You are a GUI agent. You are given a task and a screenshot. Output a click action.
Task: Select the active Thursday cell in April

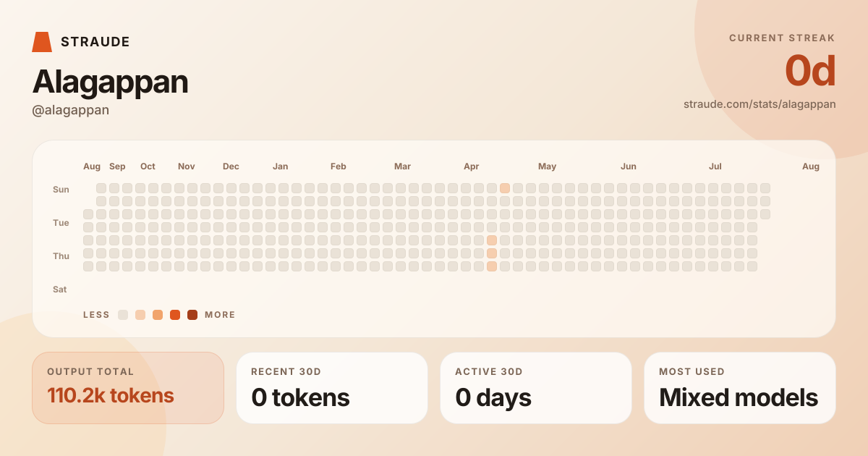click(x=492, y=253)
